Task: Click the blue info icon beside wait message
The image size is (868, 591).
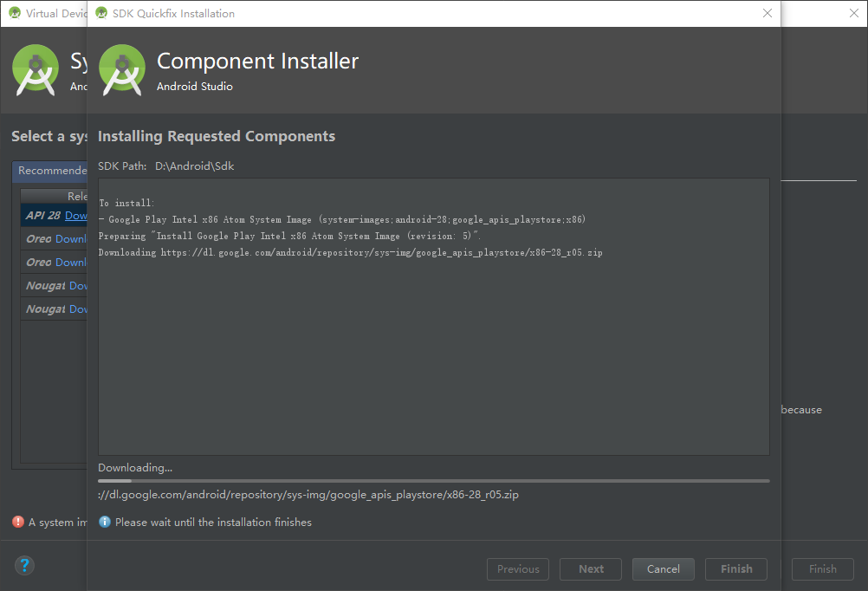Action: pyautogui.click(x=105, y=522)
